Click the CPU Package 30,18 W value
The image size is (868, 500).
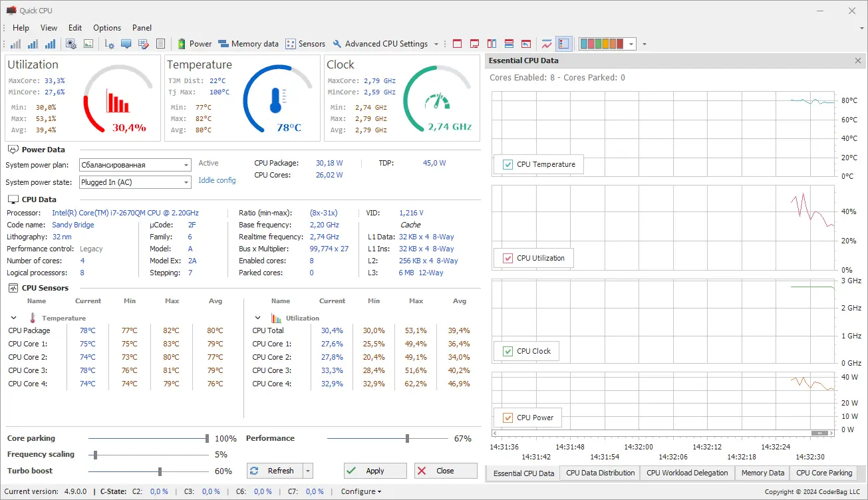click(329, 163)
